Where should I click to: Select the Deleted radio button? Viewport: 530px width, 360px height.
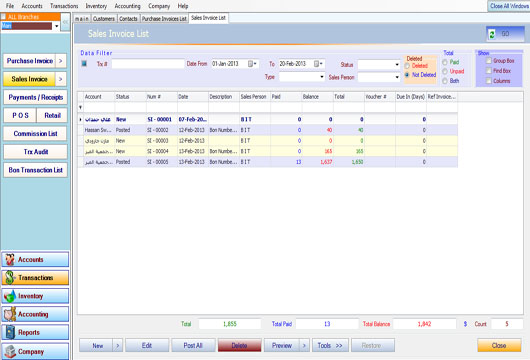tap(407, 66)
